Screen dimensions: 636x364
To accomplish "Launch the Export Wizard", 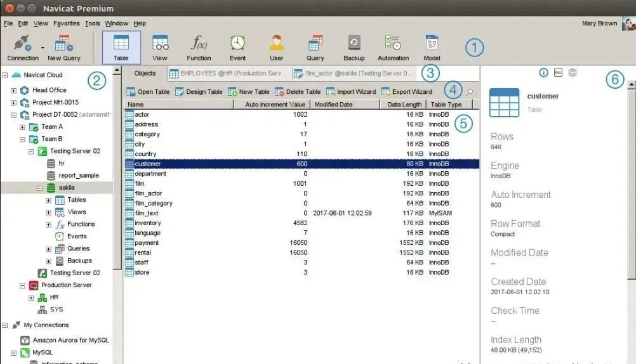I will (x=406, y=92).
